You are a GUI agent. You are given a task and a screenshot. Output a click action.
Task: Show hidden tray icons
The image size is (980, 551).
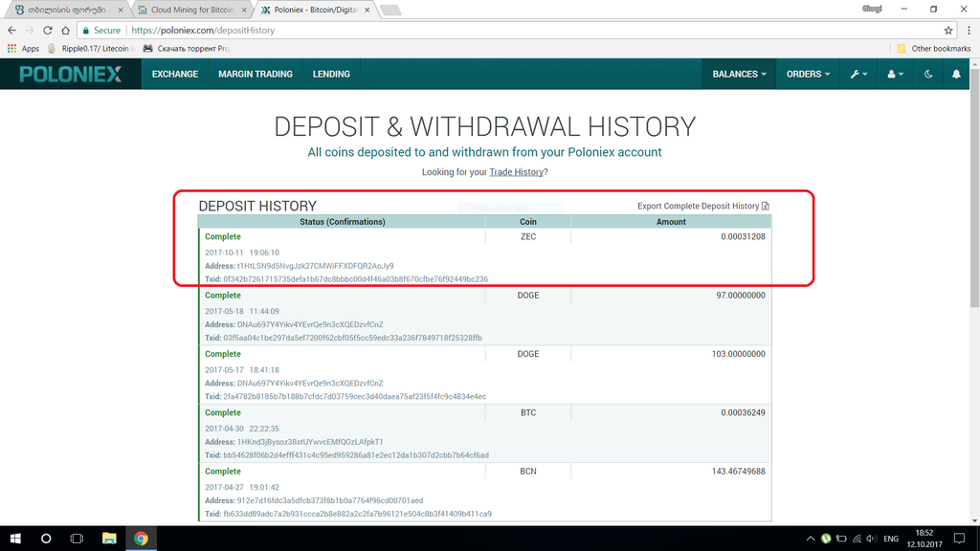point(810,539)
